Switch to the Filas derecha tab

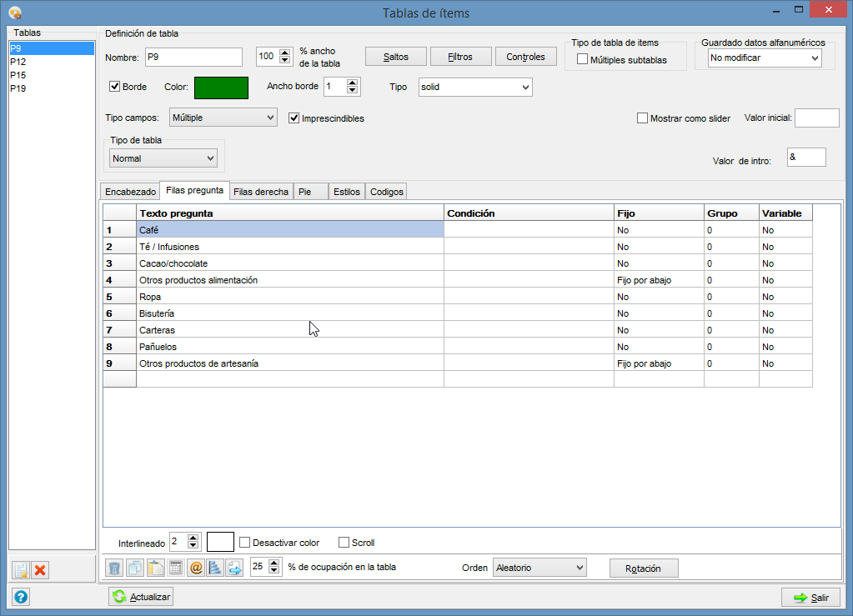click(x=261, y=192)
